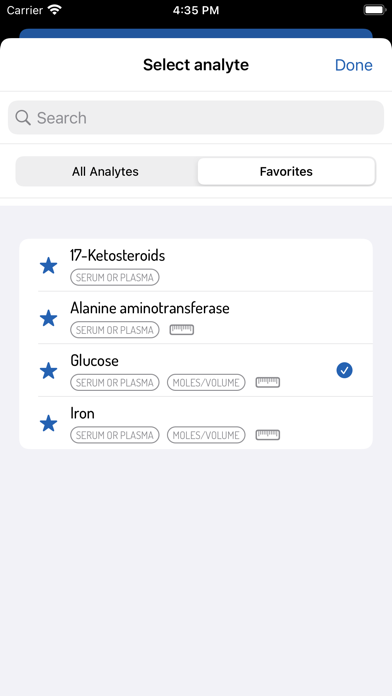Tap Done to confirm analyte selection

(x=353, y=65)
